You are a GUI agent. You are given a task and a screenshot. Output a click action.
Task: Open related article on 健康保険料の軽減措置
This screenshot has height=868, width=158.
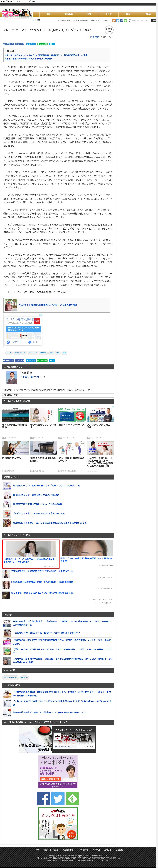click(47, 55)
